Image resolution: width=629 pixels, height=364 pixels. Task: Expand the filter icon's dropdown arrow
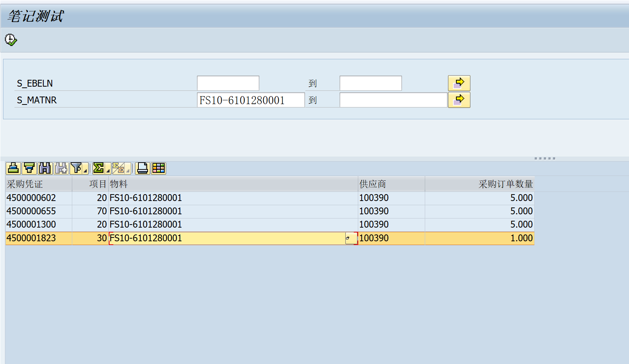click(85, 171)
